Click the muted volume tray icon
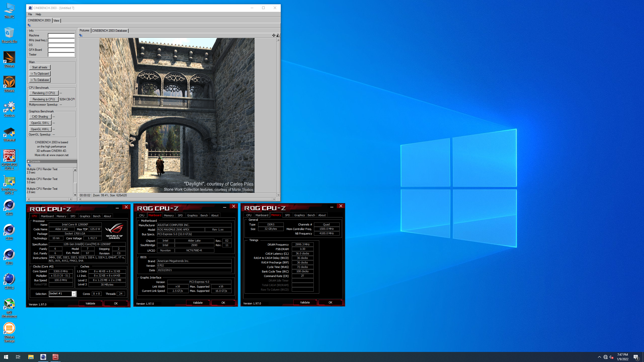The height and width of the screenshot is (362, 644). click(612, 357)
